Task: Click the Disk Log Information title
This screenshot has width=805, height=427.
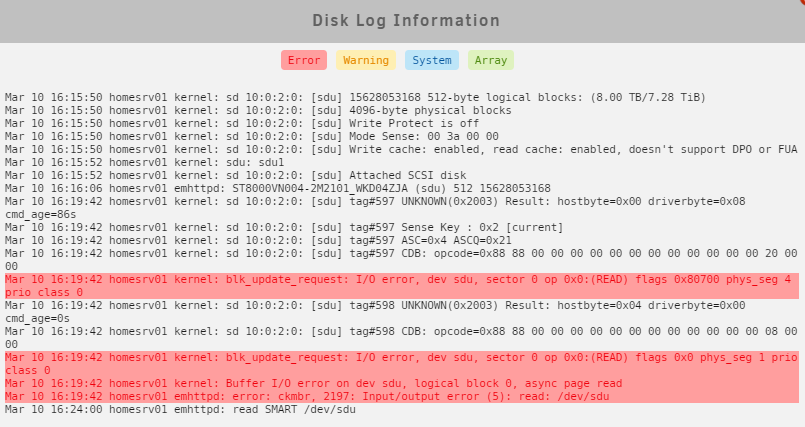Action: pyautogui.click(x=406, y=21)
